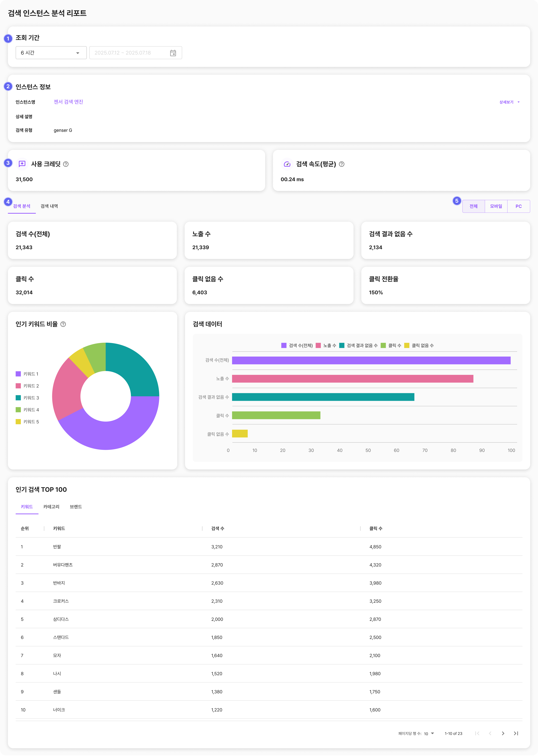Click help icon beside 인기 키워드 비율

63,324
